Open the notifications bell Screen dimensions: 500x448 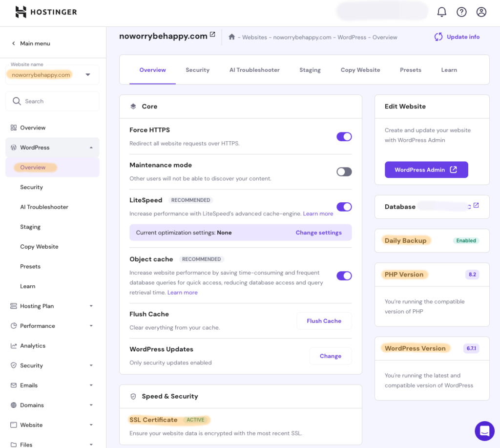pos(441,12)
